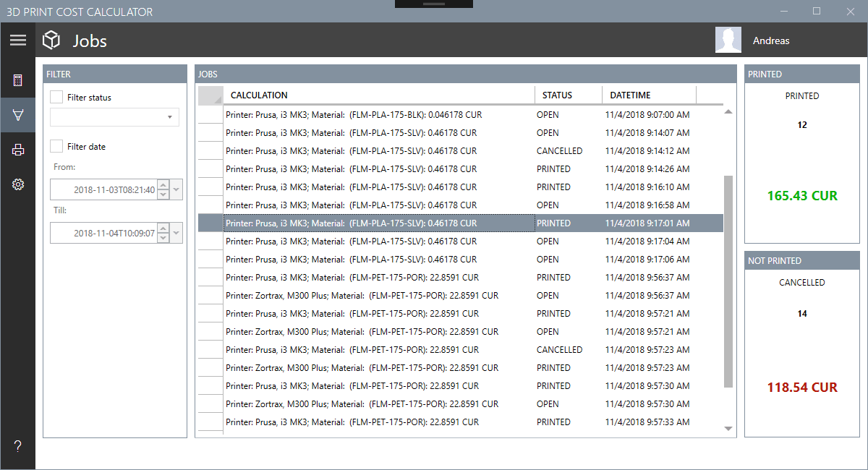Select the Prusa CANCELLED job at 9:57:23 AM
Screen dimensions: 868x470
[x=461, y=350]
